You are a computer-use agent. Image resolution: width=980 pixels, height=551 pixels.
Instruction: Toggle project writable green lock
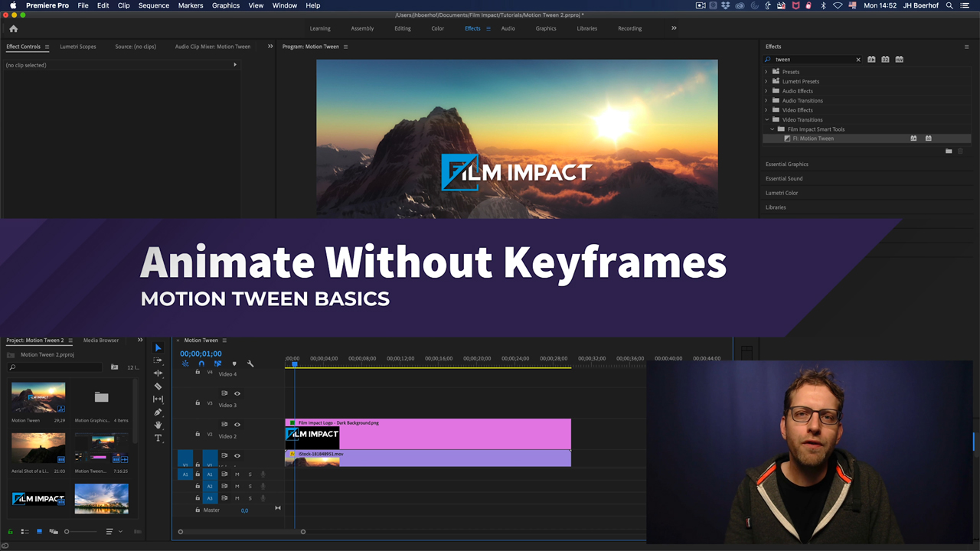point(10,531)
